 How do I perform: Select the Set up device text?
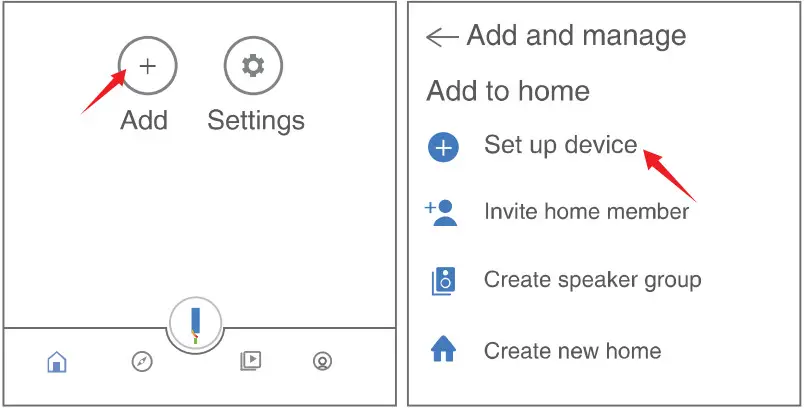(x=560, y=146)
